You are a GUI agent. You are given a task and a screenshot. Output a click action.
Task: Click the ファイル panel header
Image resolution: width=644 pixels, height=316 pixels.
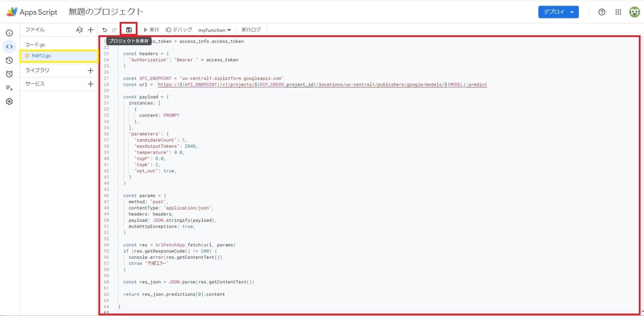35,30
